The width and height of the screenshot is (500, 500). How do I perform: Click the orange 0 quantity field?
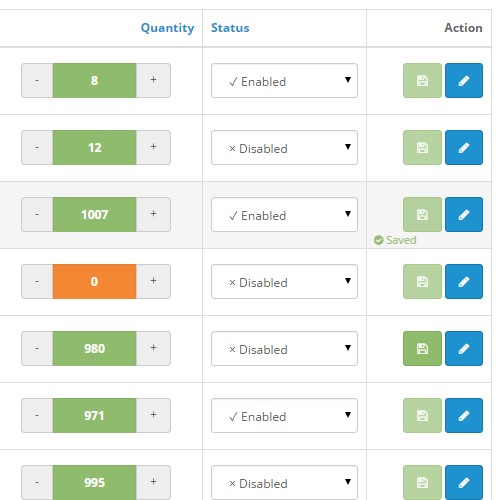coord(94,281)
